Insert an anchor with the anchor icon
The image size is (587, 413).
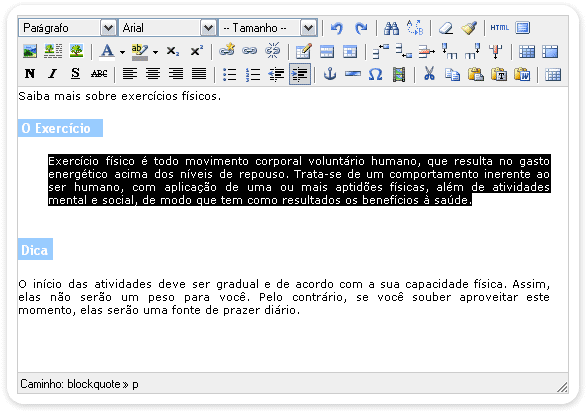click(329, 74)
